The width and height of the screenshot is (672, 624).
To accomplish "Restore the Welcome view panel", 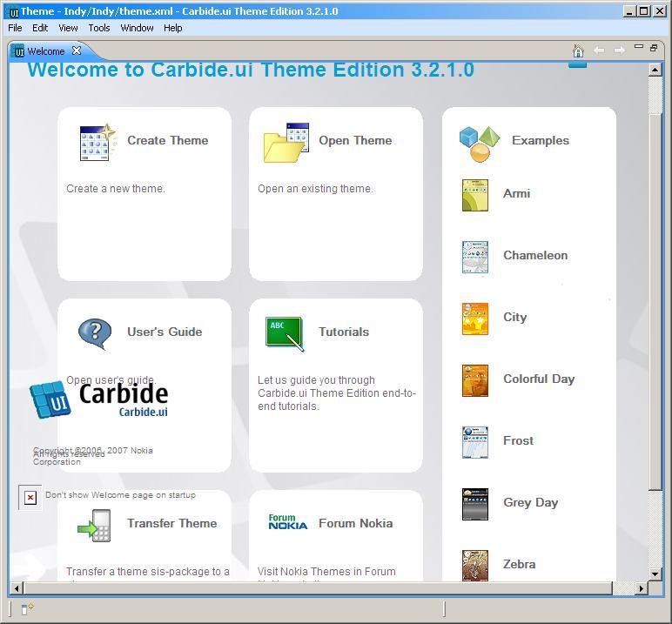I will tap(654, 48).
